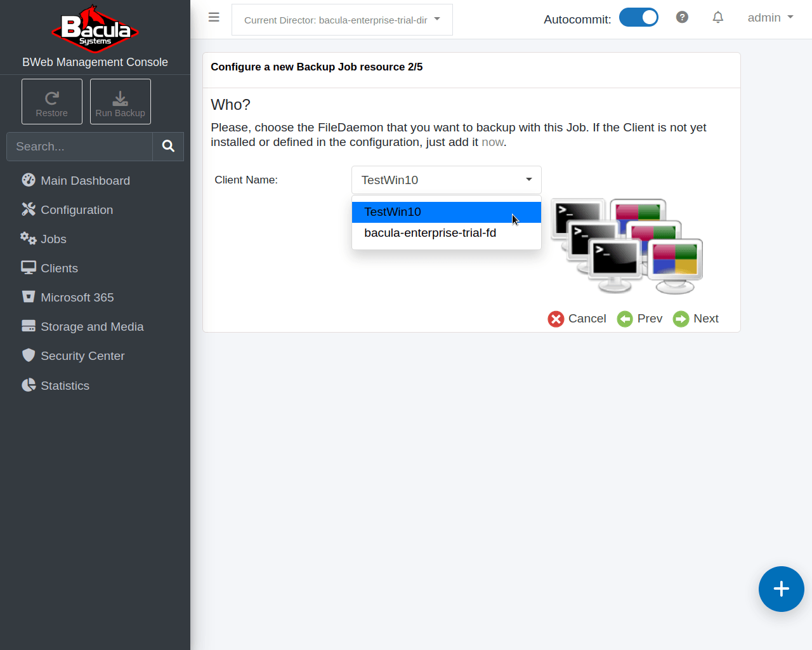Open Microsoft 365 section
This screenshot has width=812, height=650.
[x=77, y=298]
